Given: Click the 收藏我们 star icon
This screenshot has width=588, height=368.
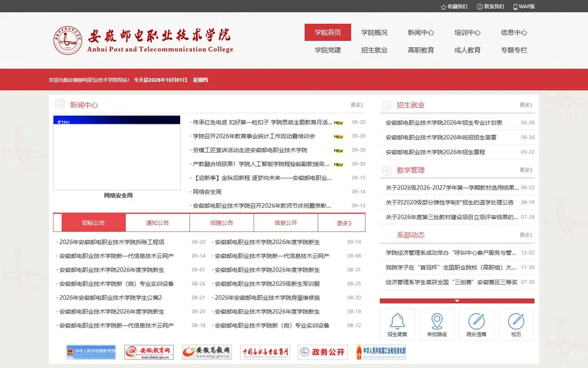Looking at the screenshot, I should click(x=443, y=7).
